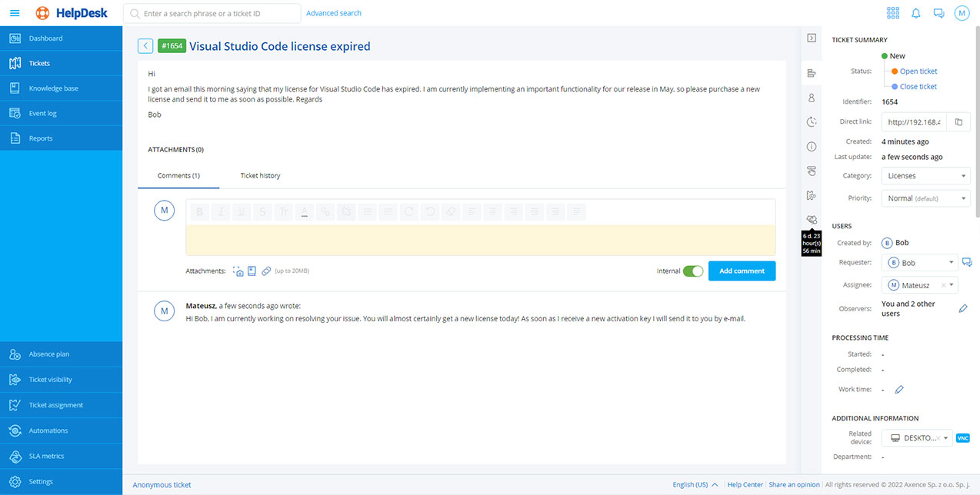The width and height of the screenshot is (980, 495).
Task: Open SLA metrics in the sidebar
Action: pyautogui.click(x=62, y=456)
